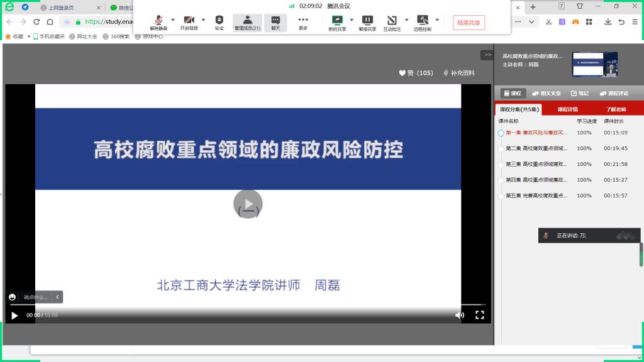The image size is (644, 362).
Task: Like the course via heart icon
Action: pos(402,73)
